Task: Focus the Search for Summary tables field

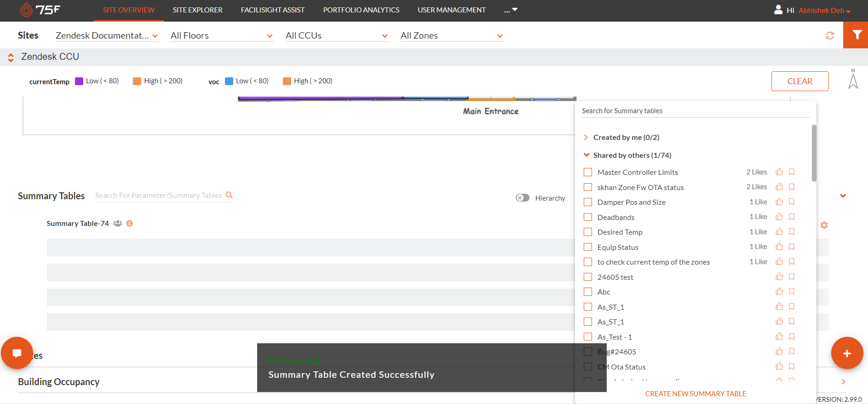Action: pos(696,111)
